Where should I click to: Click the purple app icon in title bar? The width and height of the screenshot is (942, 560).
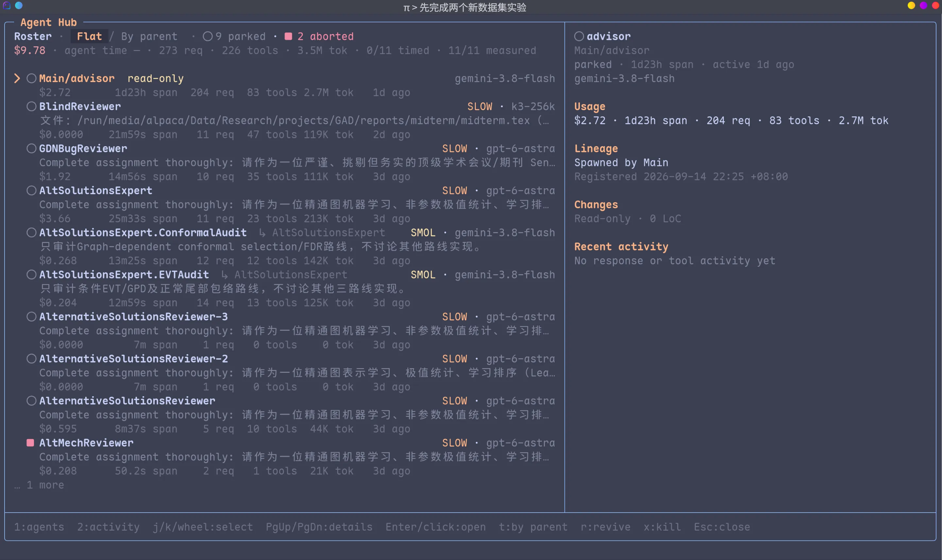[x=7, y=5]
